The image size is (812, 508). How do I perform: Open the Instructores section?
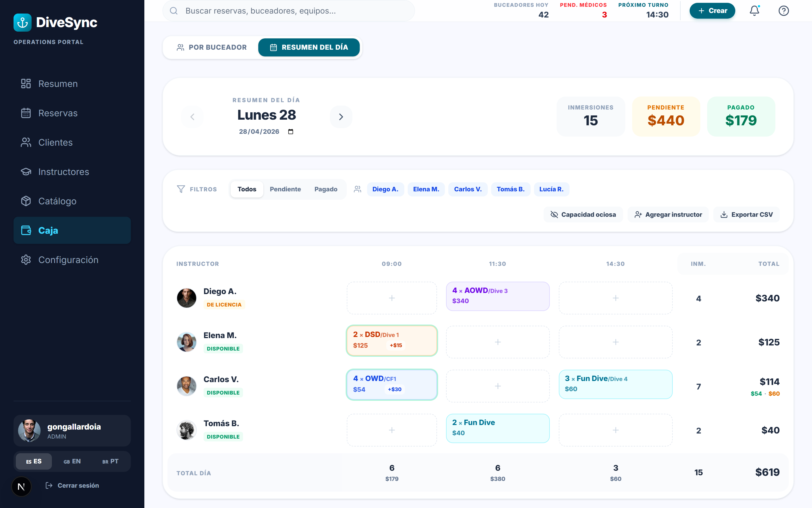point(72,172)
